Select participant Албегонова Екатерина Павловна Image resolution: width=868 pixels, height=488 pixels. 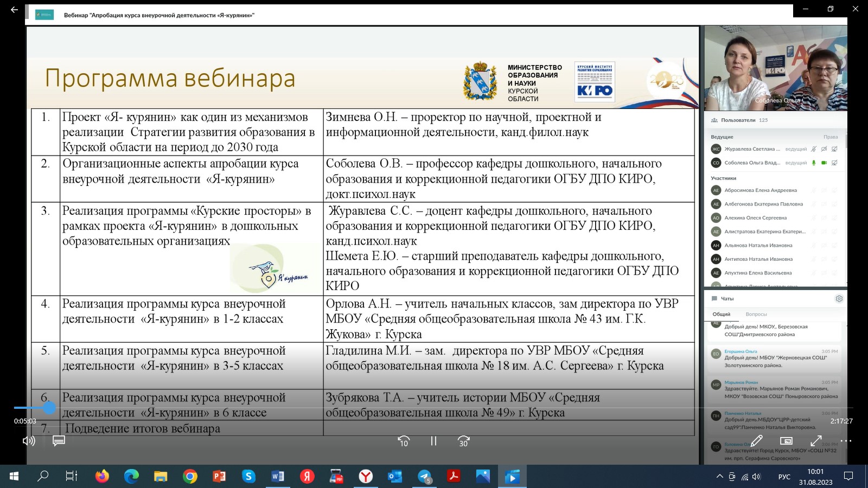click(x=775, y=204)
